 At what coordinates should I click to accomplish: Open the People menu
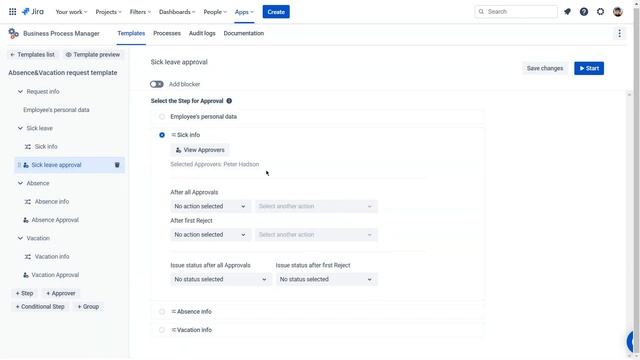coord(215,12)
